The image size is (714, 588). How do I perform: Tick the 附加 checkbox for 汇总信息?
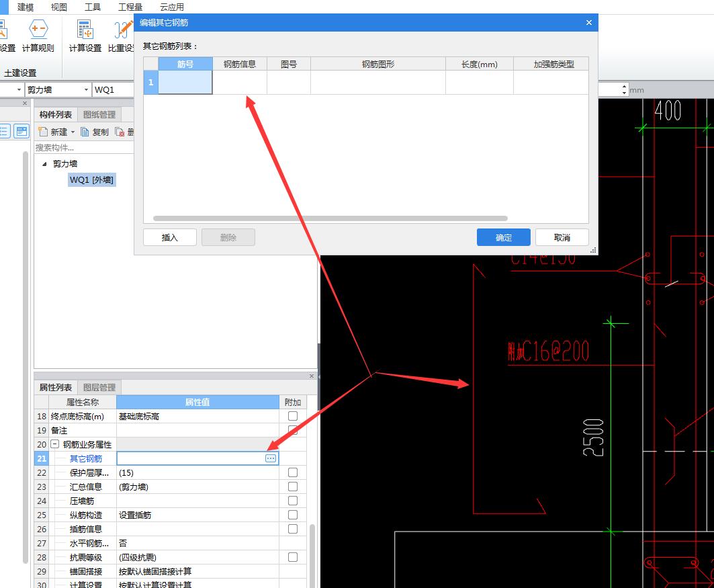click(293, 487)
